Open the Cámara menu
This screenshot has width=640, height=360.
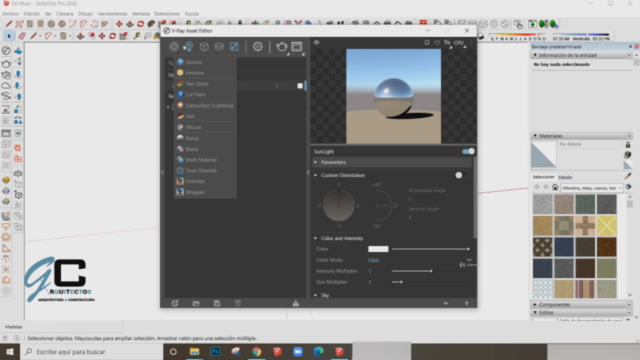pos(64,13)
